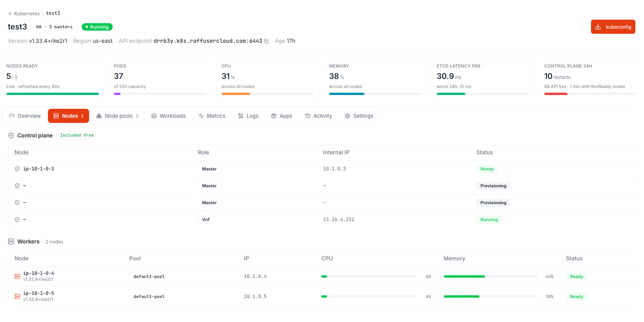644x322 pixels.
Task: Click the Ready status of ip-10-1-0-3
Action: coord(487,169)
